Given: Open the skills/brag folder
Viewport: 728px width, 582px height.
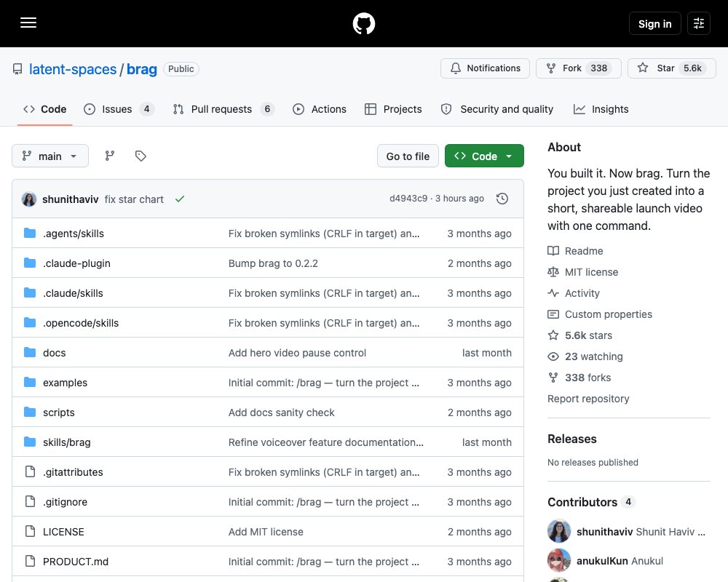Looking at the screenshot, I should pyautogui.click(x=67, y=442).
